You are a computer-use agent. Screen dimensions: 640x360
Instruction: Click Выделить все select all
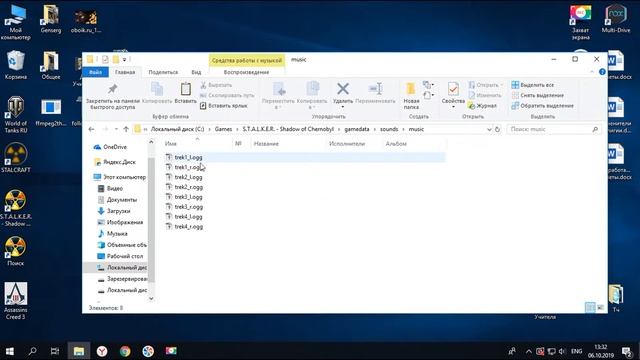[533, 85]
